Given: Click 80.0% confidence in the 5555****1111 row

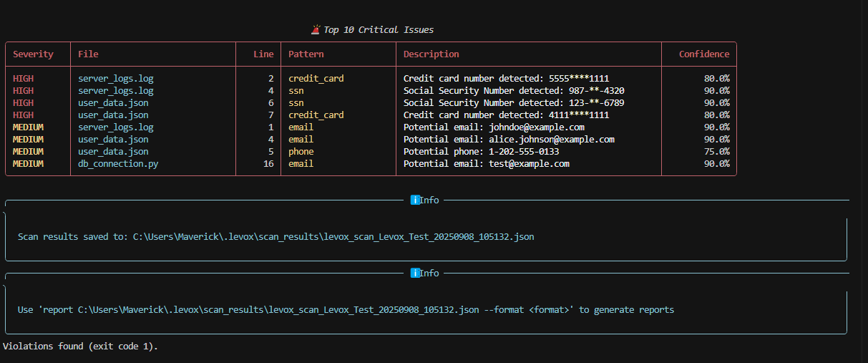Looking at the screenshot, I should click(x=717, y=79).
